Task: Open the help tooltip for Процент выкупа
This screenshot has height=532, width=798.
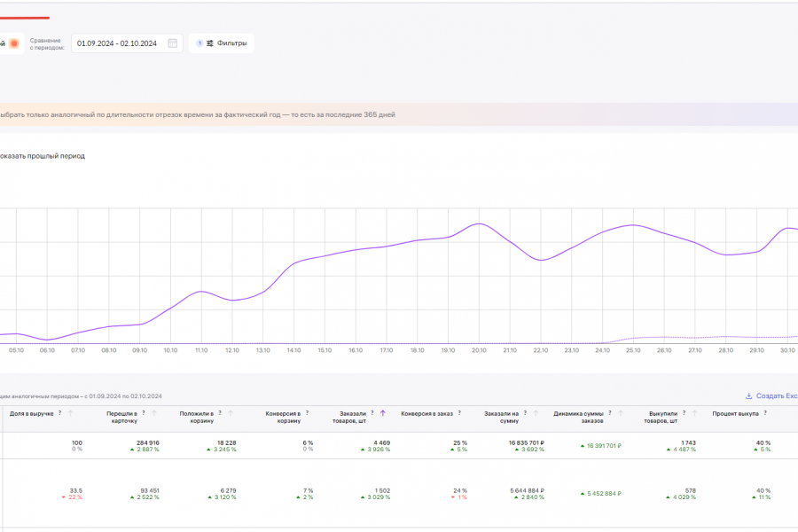Action: [765, 413]
